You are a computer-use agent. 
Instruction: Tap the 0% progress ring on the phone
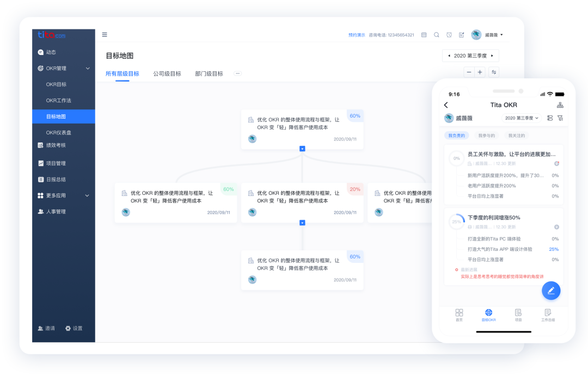coord(456,158)
